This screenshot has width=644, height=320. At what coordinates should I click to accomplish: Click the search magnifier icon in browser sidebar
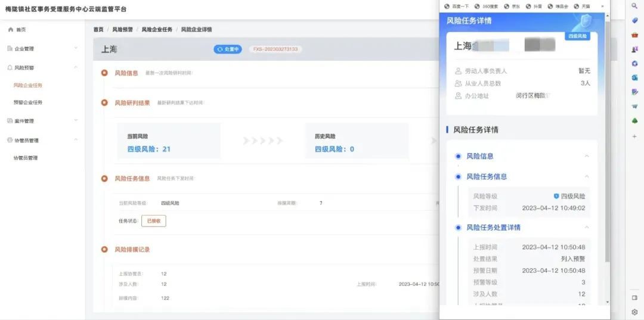tap(634, 5)
